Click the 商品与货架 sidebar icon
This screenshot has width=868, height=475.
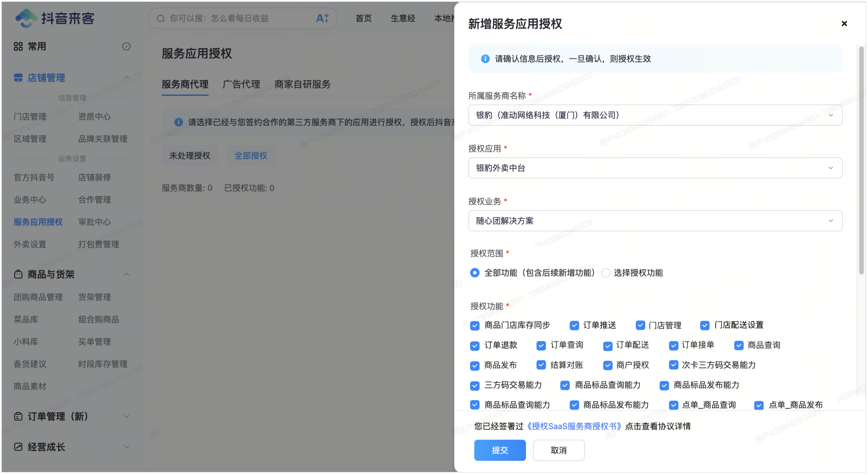(18, 274)
